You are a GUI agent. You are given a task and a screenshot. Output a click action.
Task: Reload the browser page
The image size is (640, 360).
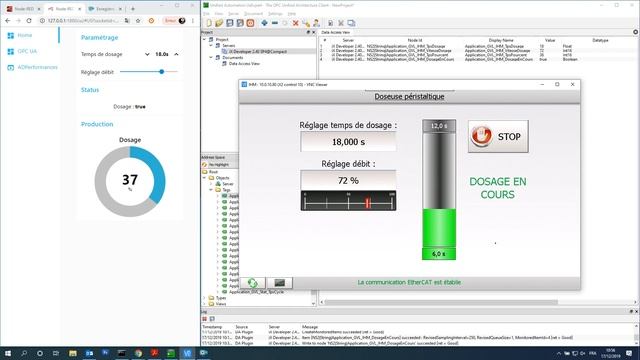click(x=29, y=20)
